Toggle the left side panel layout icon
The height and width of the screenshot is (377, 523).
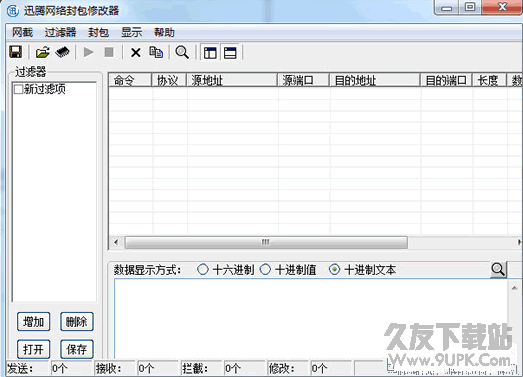pos(210,53)
